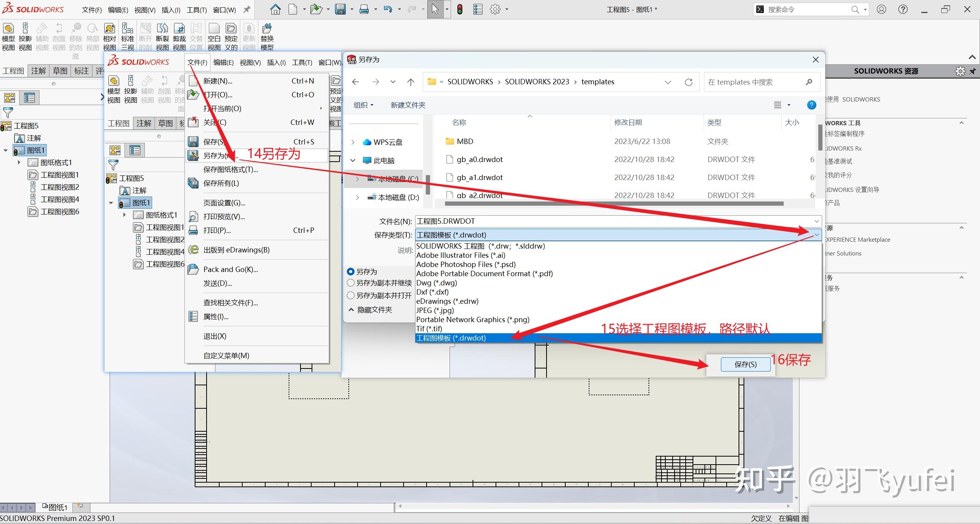The width and height of the screenshot is (980, 524).
Task: Select 另存为副本并继续 option
Action: (x=351, y=283)
